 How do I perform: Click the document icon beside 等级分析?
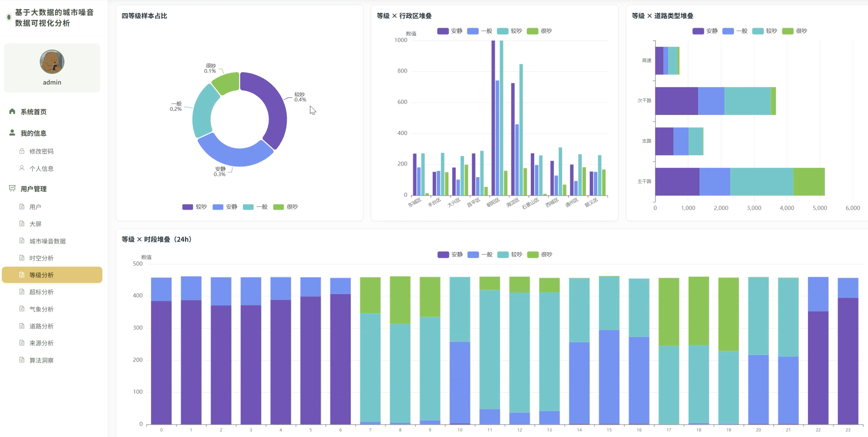[x=22, y=275]
